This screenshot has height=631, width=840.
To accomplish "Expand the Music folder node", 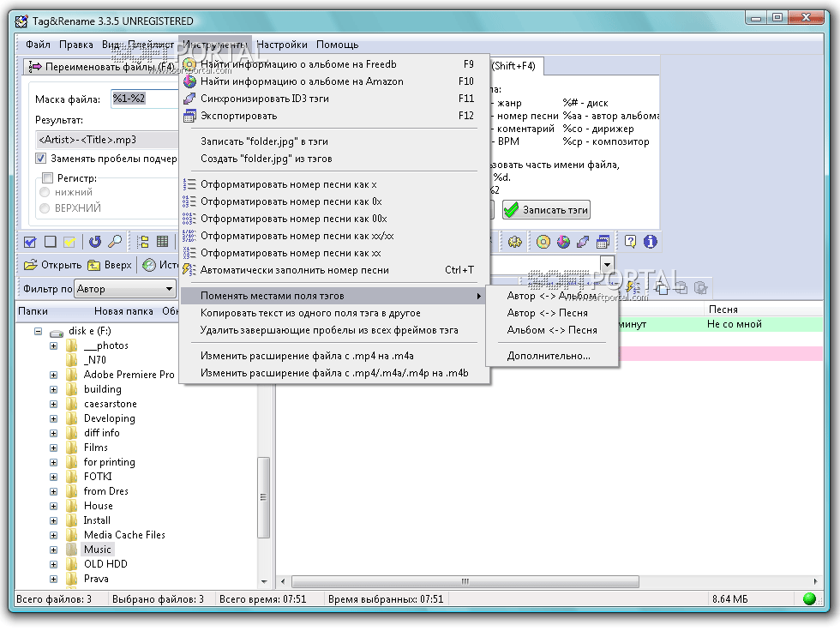I will click(x=53, y=550).
